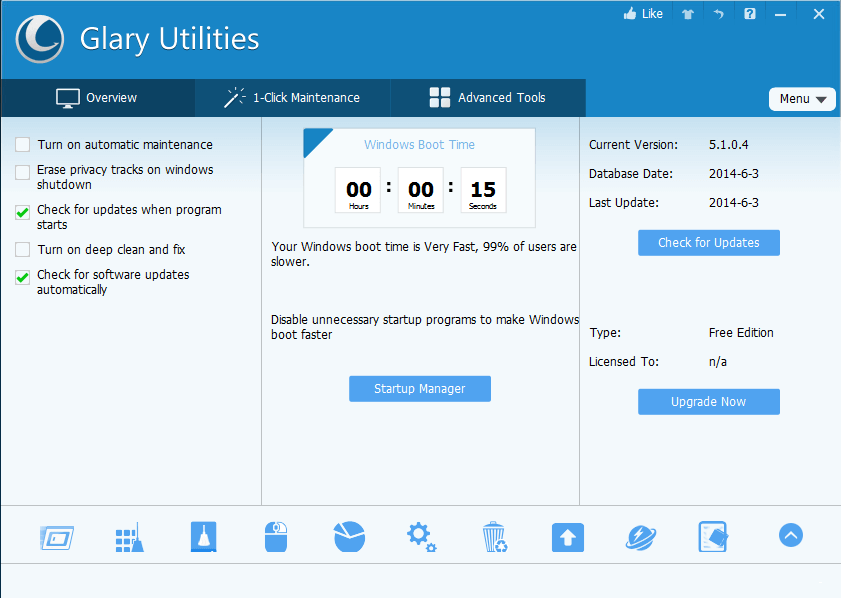Enable Turn on deep clean and fix
Screen dimensions: 841x598
pos(23,250)
